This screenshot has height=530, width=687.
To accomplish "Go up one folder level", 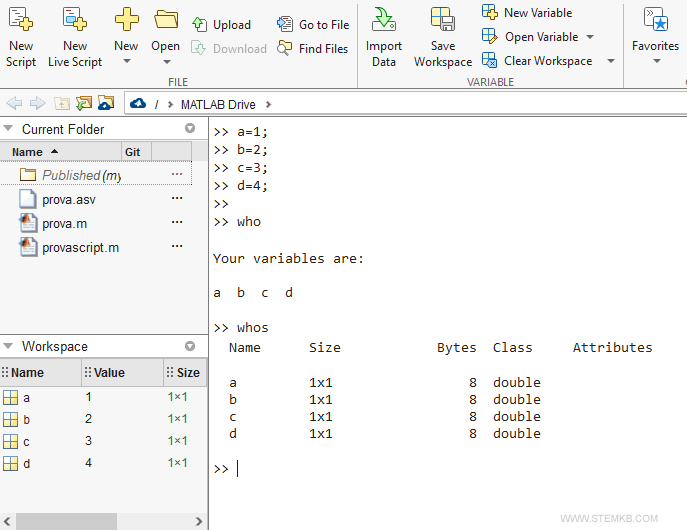I will 62,103.
